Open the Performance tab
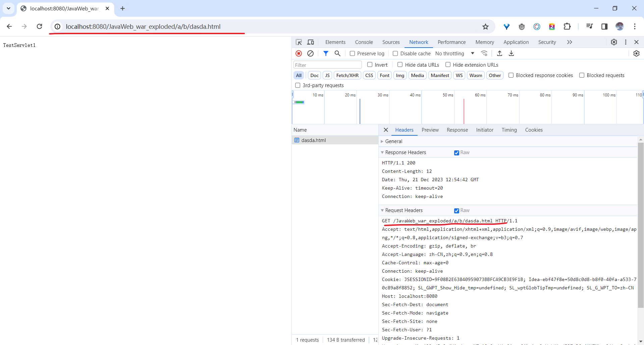The width and height of the screenshot is (644, 345). click(x=451, y=42)
